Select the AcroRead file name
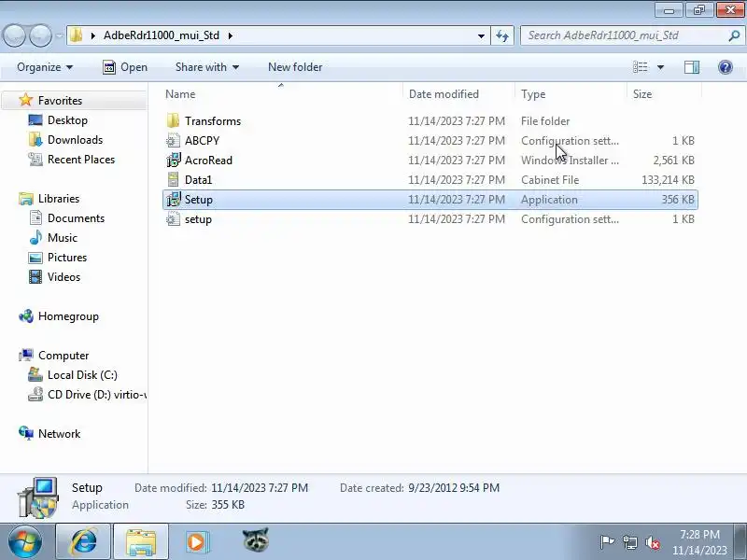This screenshot has height=560, width=747. coord(208,160)
